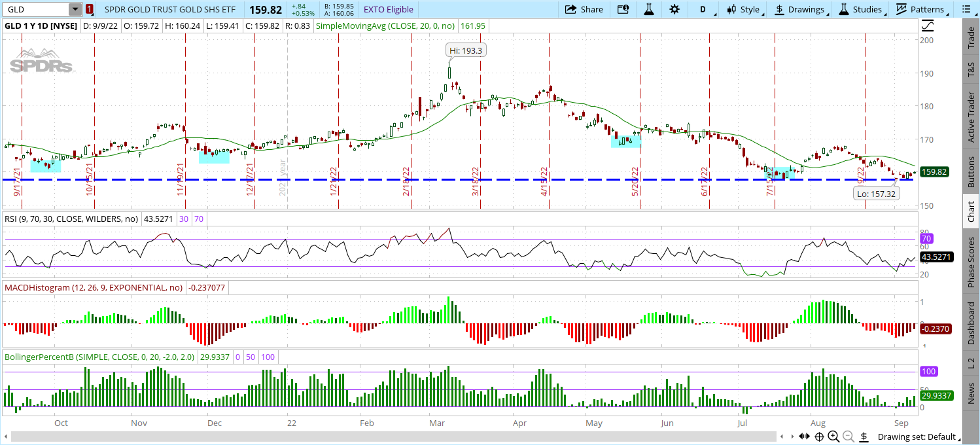The width and height of the screenshot is (980, 445).
Task: Click the RSI 43.5271 value axis label
Action: pyautogui.click(x=937, y=257)
